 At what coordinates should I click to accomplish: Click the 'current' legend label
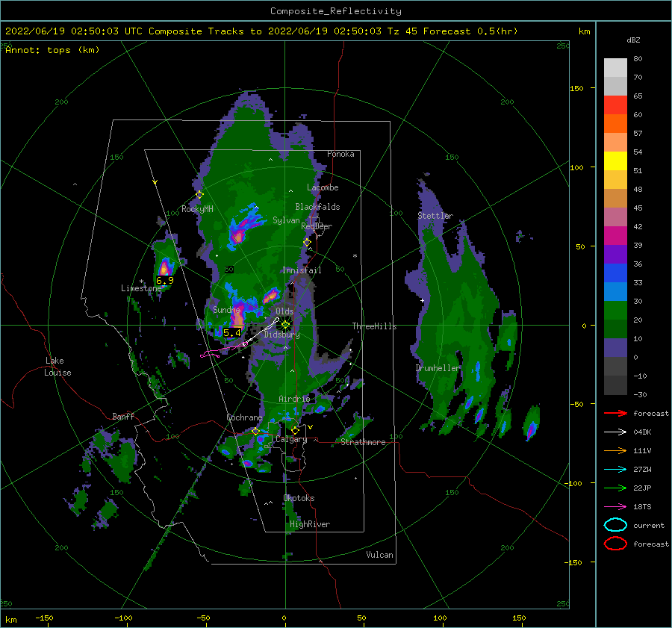click(649, 526)
